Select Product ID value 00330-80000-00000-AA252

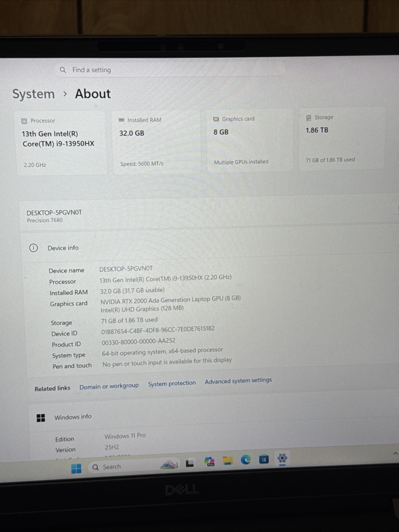(x=138, y=341)
